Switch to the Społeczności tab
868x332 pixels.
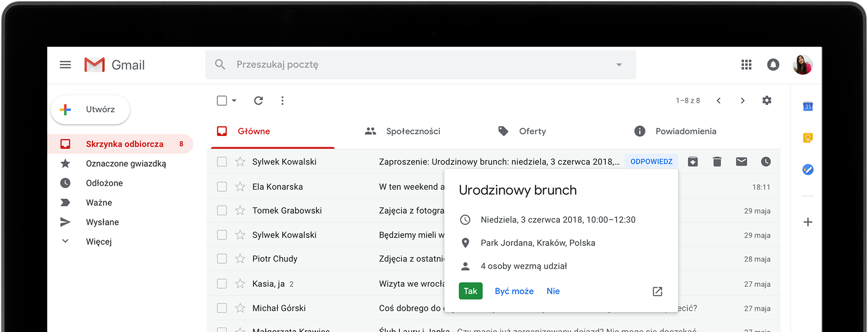403,131
